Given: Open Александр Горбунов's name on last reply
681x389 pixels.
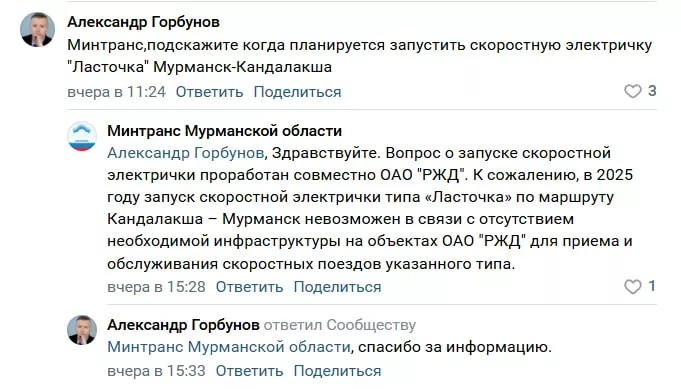Looking at the screenshot, I should [x=183, y=325].
